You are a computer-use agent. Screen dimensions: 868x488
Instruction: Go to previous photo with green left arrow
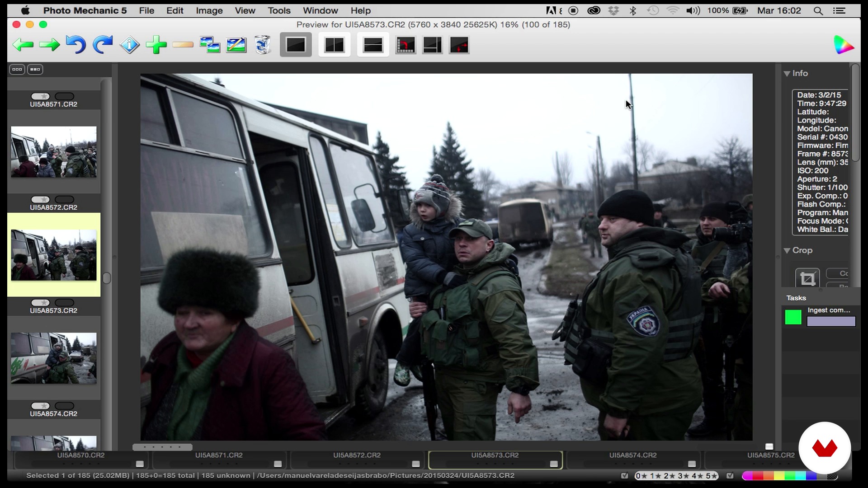coord(23,45)
